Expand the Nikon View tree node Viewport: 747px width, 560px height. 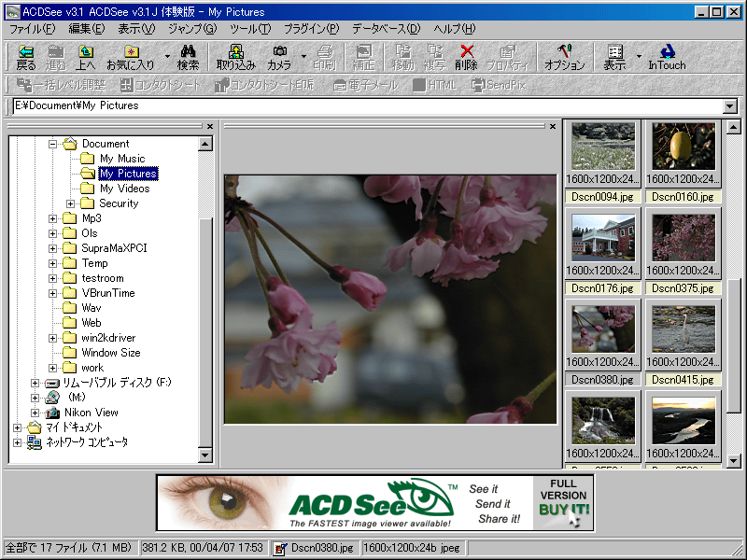pyautogui.click(x=35, y=413)
